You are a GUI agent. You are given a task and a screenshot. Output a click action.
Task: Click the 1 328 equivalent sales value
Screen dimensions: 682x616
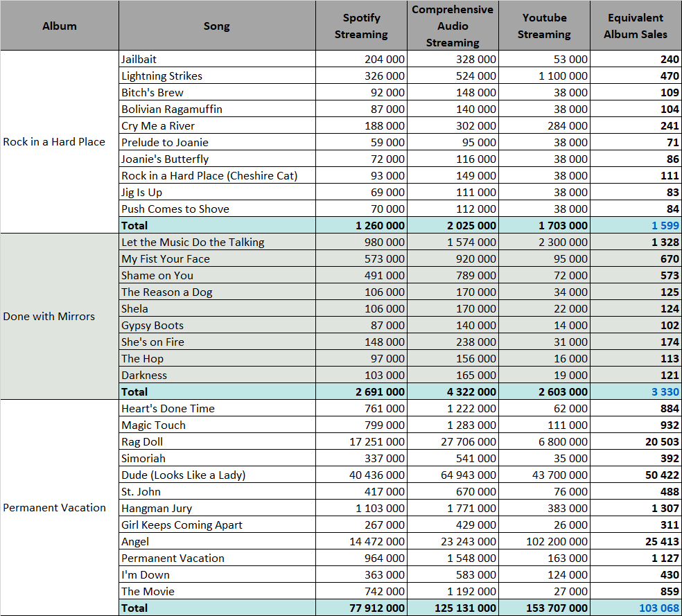(636, 242)
